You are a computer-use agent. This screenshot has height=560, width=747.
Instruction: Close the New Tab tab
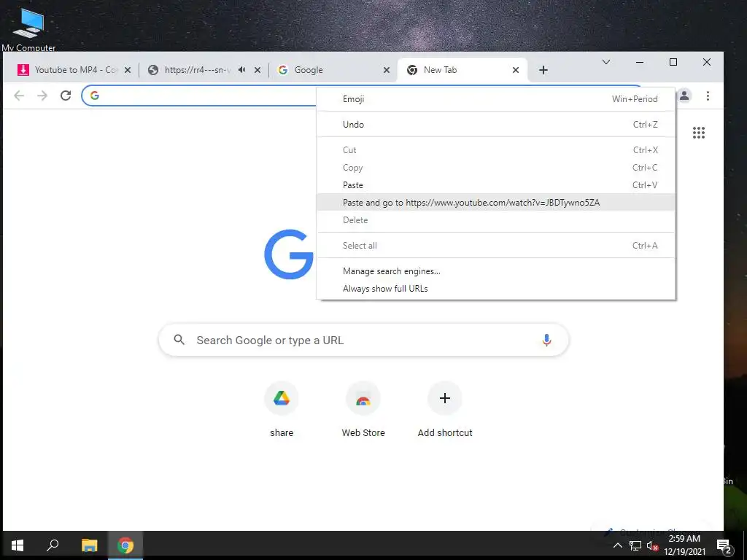click(516, 70)
